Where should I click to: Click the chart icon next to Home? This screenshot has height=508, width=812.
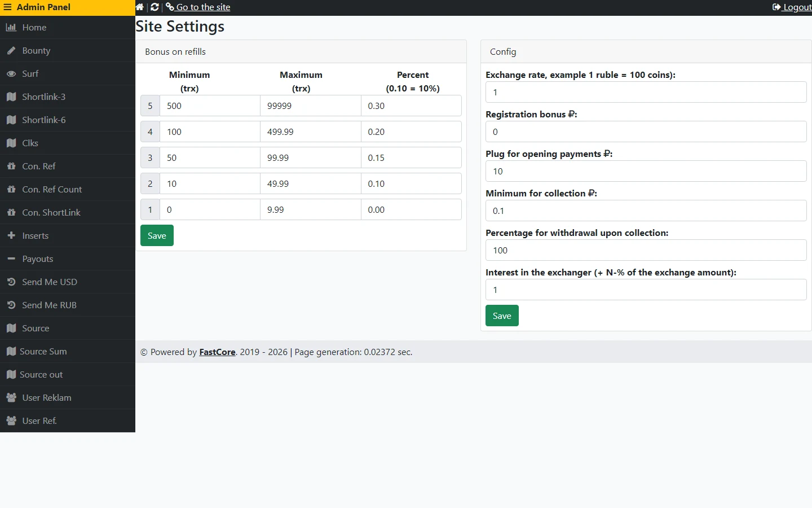pyautogui.click(x=11, y=27)
